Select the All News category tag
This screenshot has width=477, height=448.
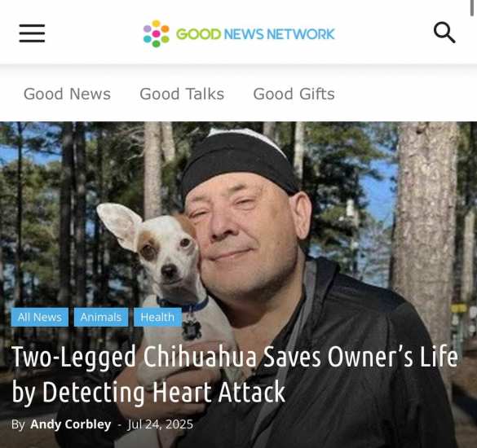[40, 317]
